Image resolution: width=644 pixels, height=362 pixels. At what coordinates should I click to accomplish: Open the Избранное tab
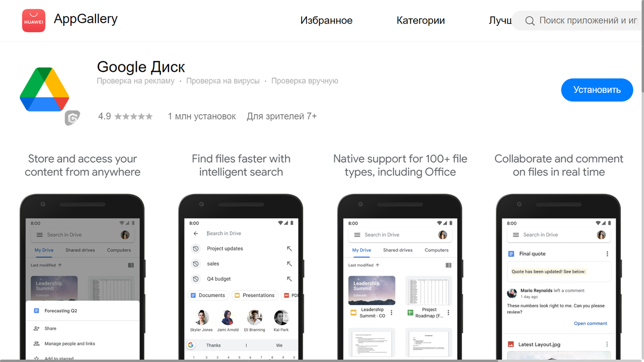tap(326, 21)
